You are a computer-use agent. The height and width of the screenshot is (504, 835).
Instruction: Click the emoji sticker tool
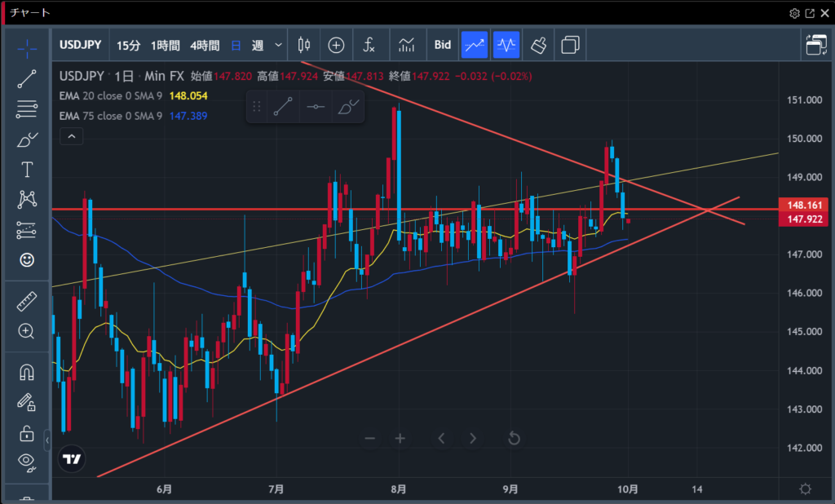click(27, 260)
